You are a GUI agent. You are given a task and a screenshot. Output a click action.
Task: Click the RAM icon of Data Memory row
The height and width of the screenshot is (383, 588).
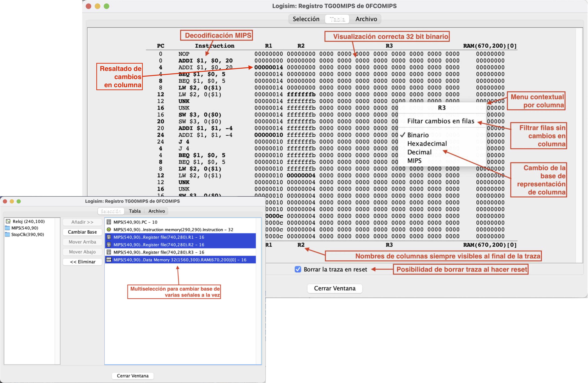tap(109, 260)
